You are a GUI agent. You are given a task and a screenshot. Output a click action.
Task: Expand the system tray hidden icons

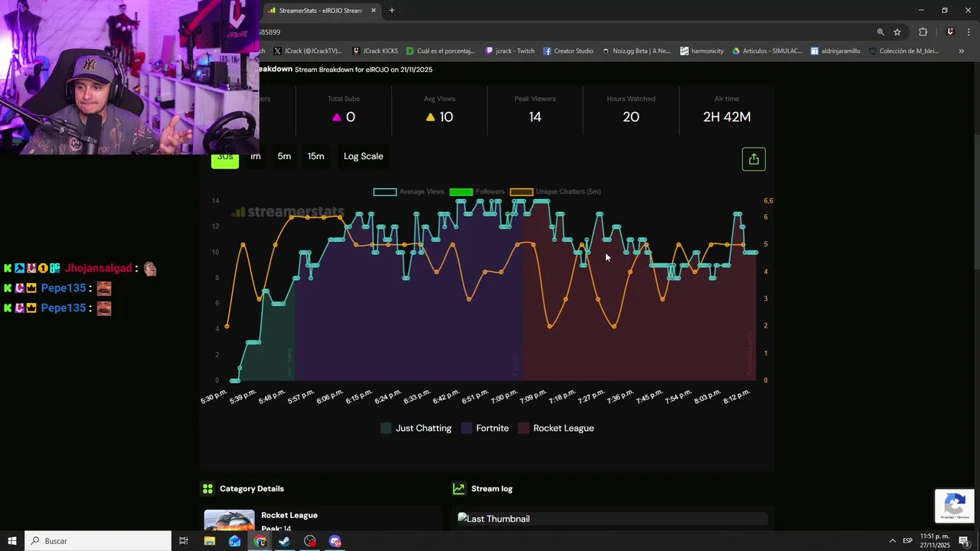(x=892, y=541)
